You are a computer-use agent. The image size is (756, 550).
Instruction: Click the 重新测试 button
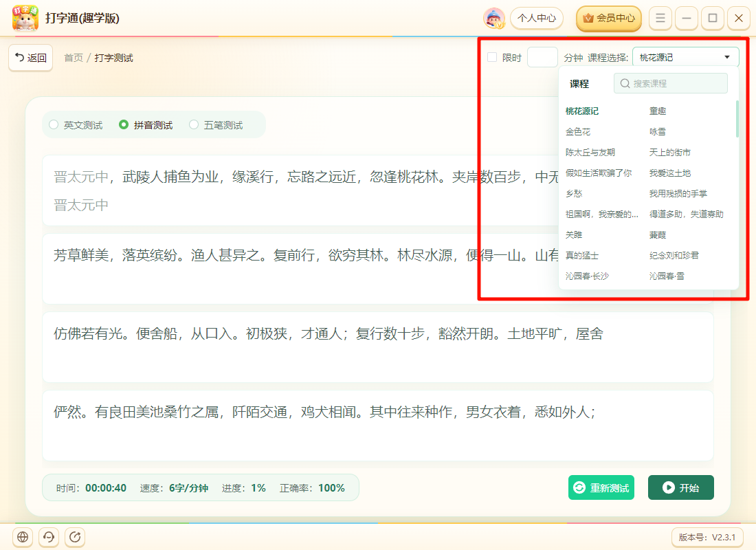[x=601, y=487]
